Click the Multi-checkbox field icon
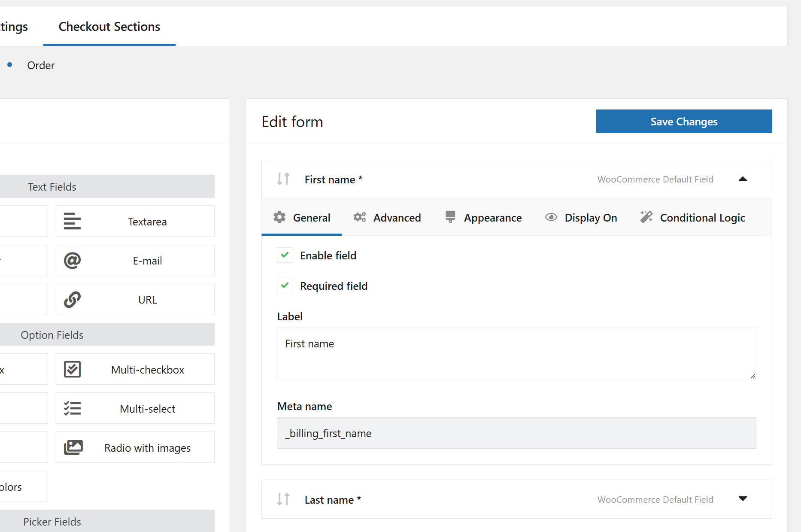Screen dimensions: 801x532 click(x=72, y=369)
